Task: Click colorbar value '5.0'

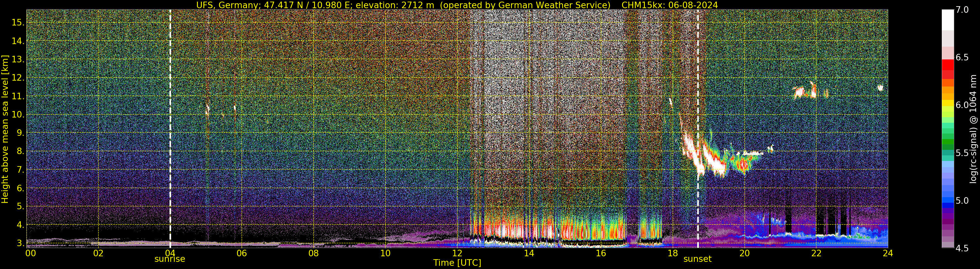Action: [962, 200]
